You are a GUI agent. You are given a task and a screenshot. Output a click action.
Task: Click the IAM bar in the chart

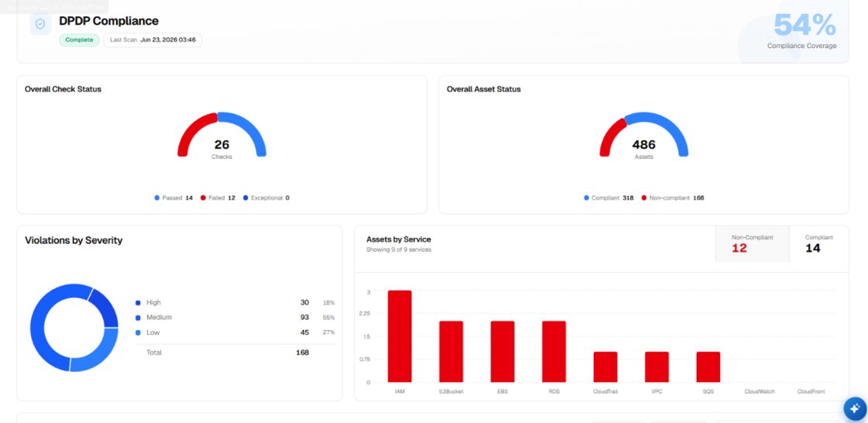400,336
